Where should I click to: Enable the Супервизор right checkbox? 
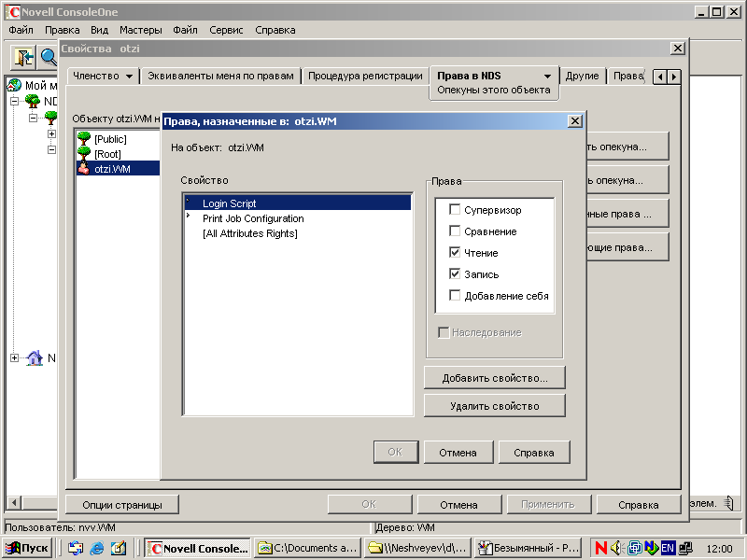click(x=455, y=209)
